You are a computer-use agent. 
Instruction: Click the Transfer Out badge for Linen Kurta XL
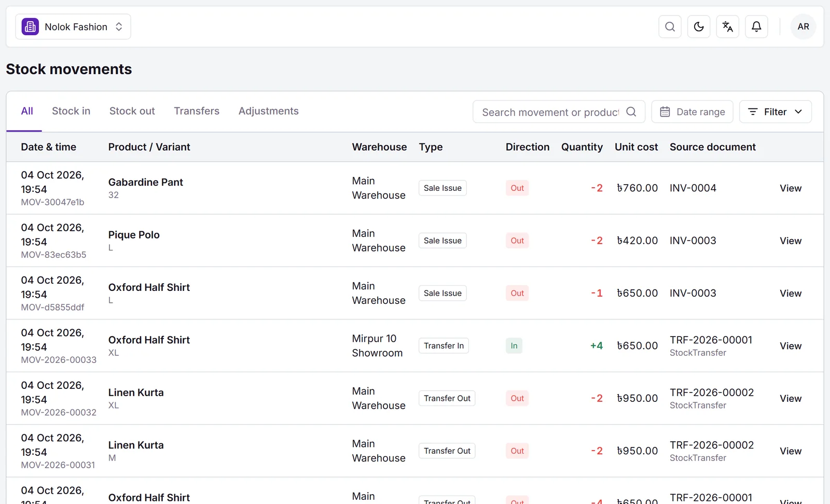tap(447, 398)
